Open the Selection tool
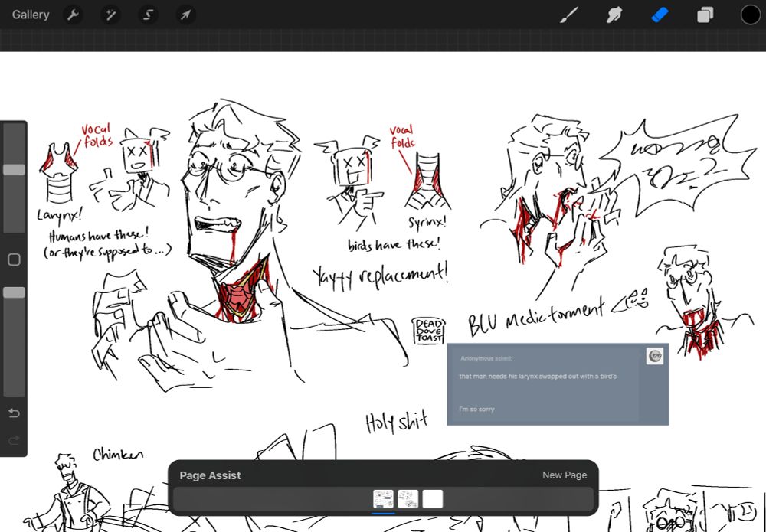Image resolution: width=766 pixels, height=532 pixels. 148,15
